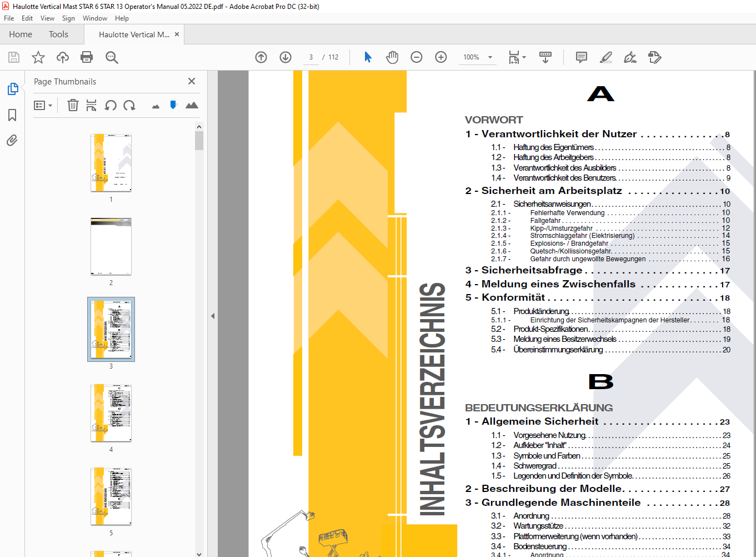Open the sign document tool
756x557 pixels.
click(630, 57)
